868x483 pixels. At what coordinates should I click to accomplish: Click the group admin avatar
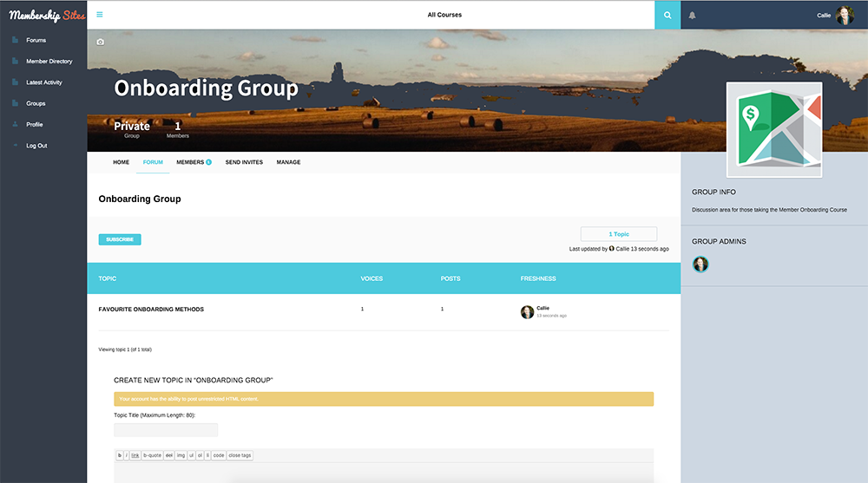pyautogui.click(x=700, y=264)
